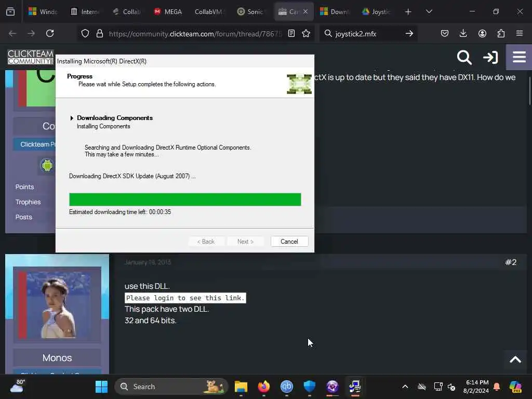Click the taskbar Search box
Image resolution: width=532 pixels, height=399 pixels.
pyautogui.click(x=171, y=387)
